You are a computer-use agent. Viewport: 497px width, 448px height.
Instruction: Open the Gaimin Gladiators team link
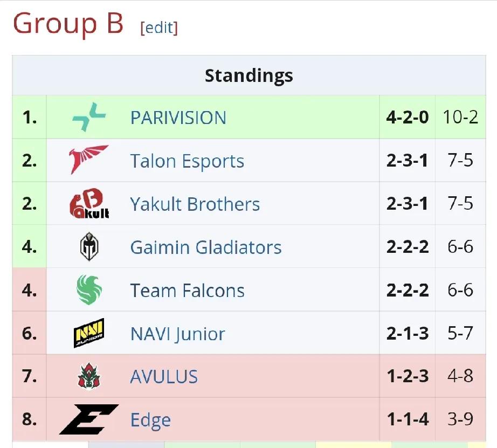tap(206, 247)
